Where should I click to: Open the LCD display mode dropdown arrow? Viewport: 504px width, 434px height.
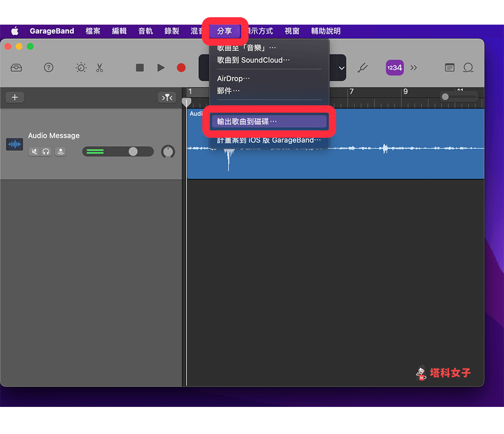point(342,68)
